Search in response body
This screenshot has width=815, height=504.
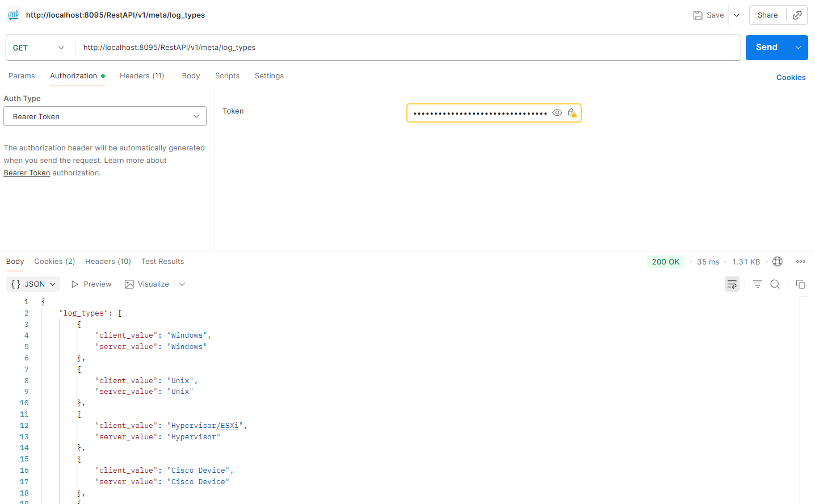(775, 284)
